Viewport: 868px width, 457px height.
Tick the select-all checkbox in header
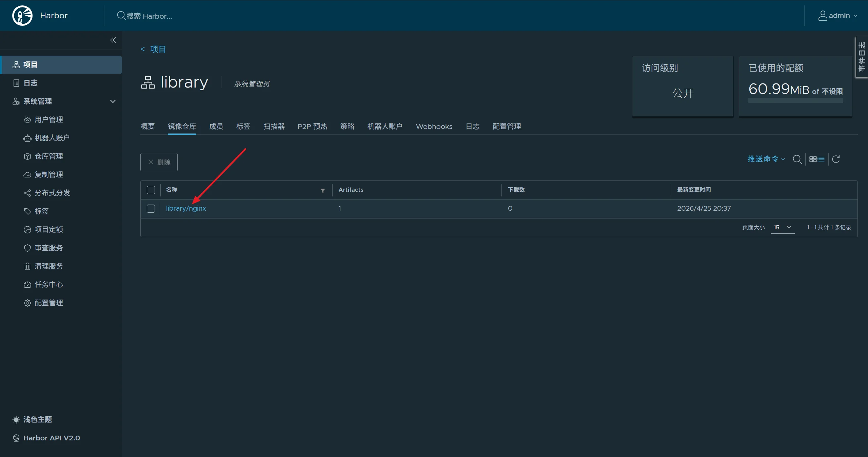click(151, 190)
